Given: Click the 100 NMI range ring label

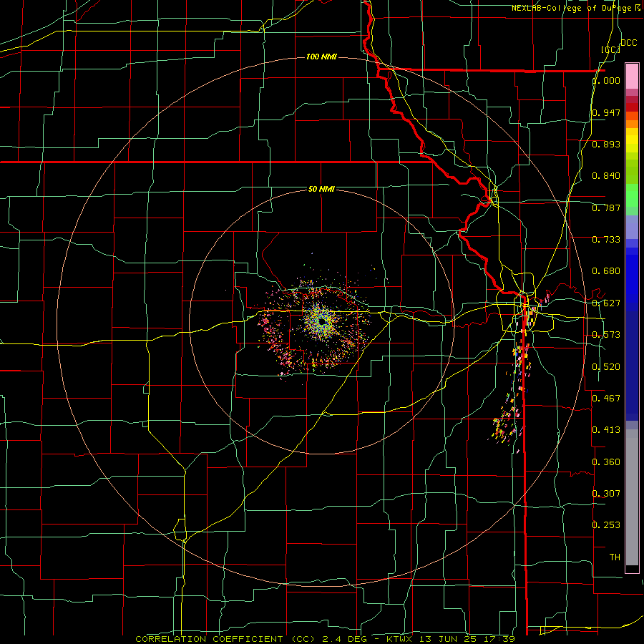Looking at the screenshot, I should tap(321, 57).
